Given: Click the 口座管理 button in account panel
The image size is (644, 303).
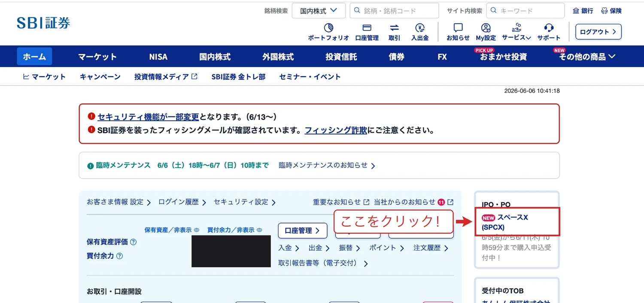Looking at the screenshot, I should 303,230.
